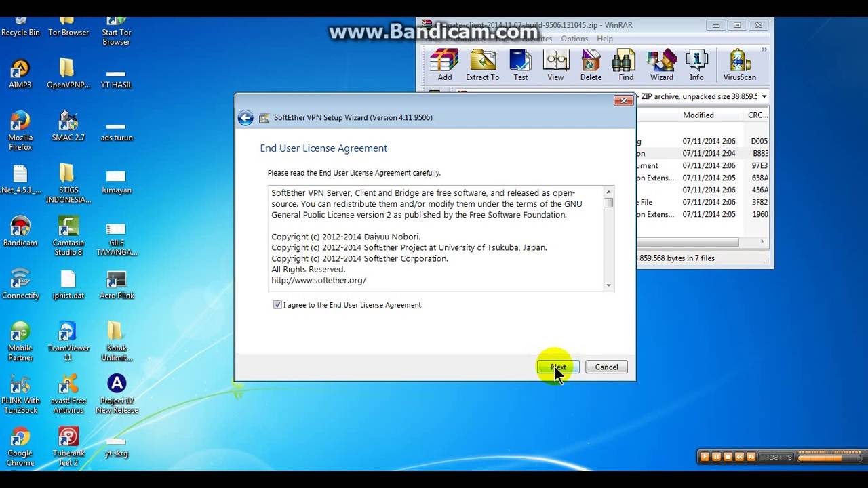
Task: Open the Help menu in WinRAR
Action: (x=605, y=39)
